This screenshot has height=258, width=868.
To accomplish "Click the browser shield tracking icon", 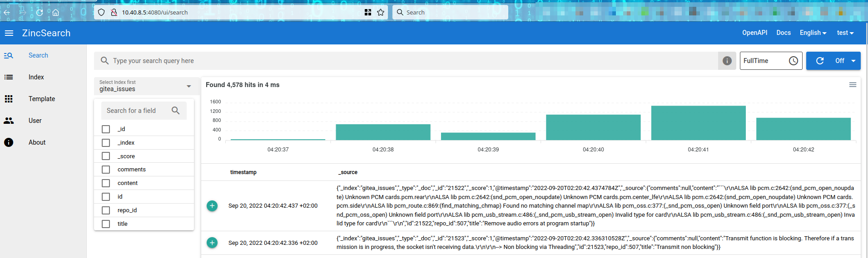I will point(101,12).
